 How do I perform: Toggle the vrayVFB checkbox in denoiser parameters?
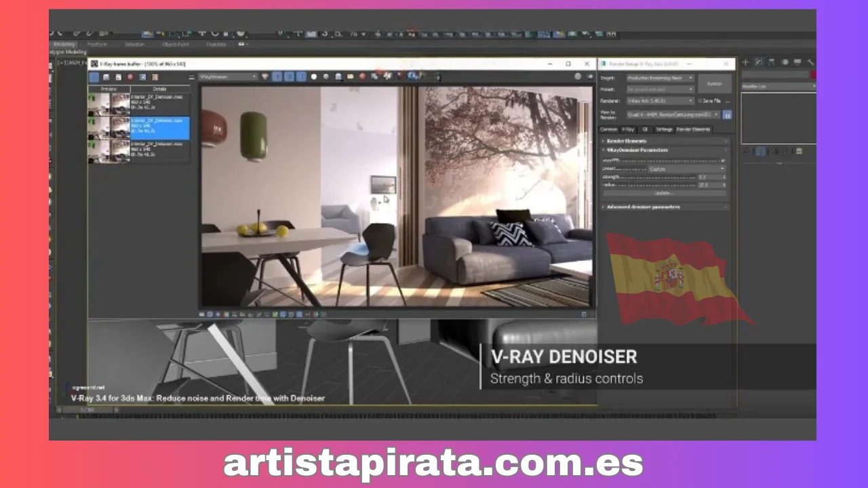[723, 160]
